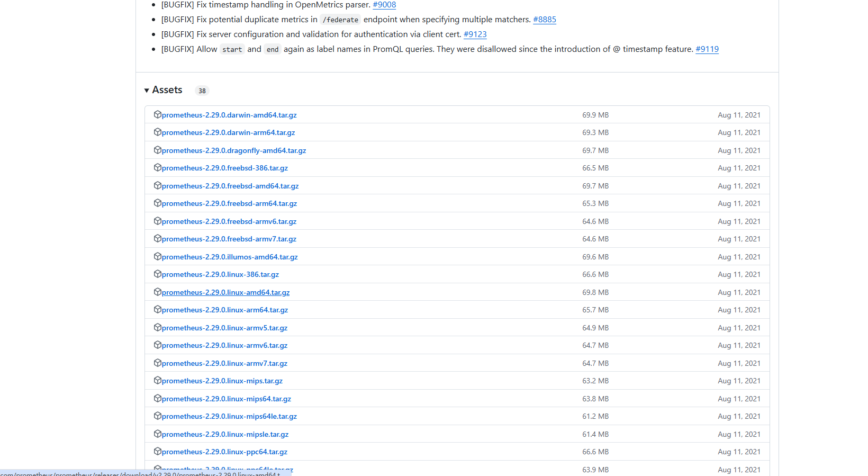Screen dimensions: 868x476
Task: Download prometheus-2.29.0.linux-armv7.tar.gz
Action: tap(225, 363)
